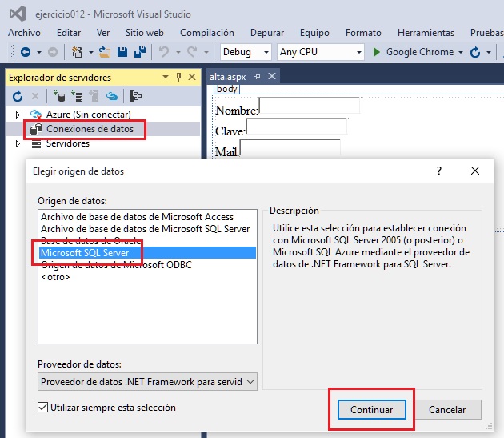Open the Depurar menu
Screen dimensions: 504x438
point(267,33)
